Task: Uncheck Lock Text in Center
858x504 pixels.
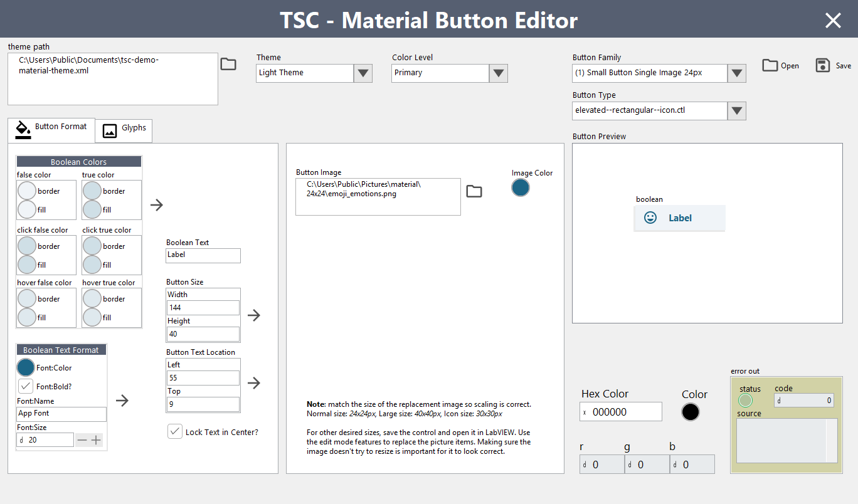Action: coord(175,431)
